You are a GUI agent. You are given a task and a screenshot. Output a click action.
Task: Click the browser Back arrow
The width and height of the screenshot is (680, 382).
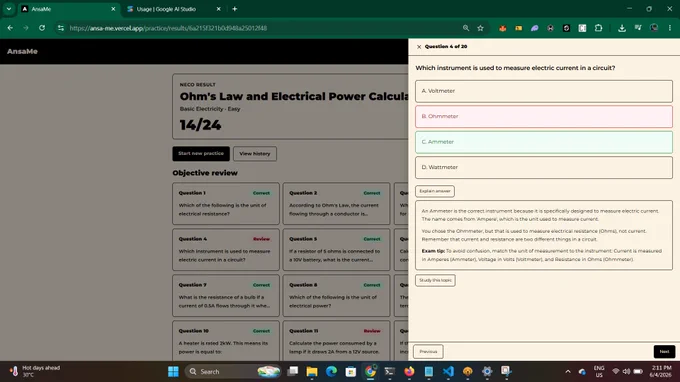(x=10, y=28)
